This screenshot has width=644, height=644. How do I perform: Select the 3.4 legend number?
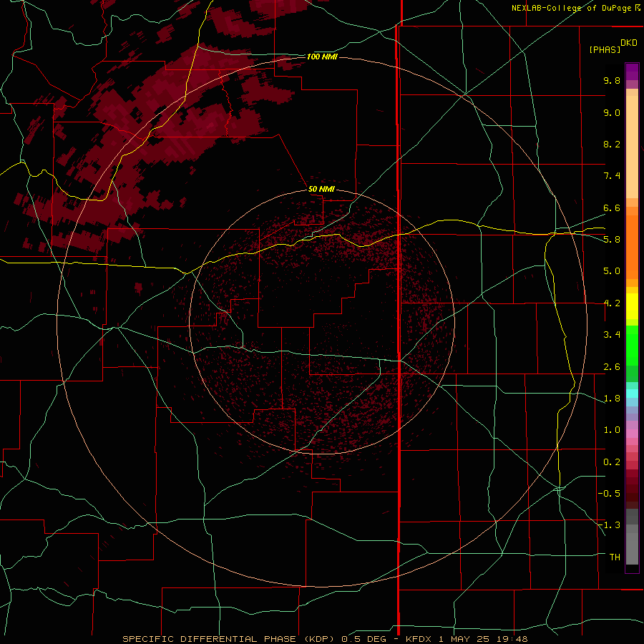(x=612, y=335)
